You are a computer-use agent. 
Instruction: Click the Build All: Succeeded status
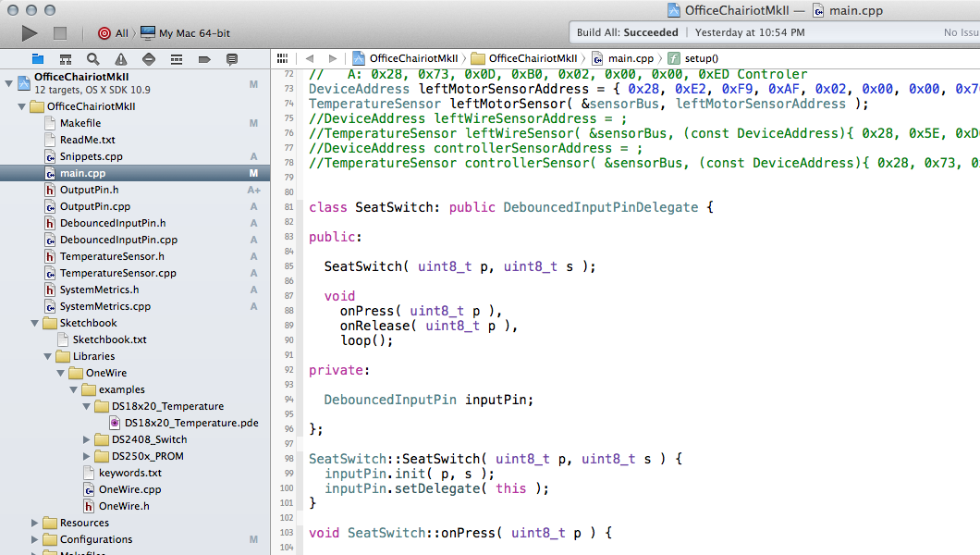click(x=627, y=32)
